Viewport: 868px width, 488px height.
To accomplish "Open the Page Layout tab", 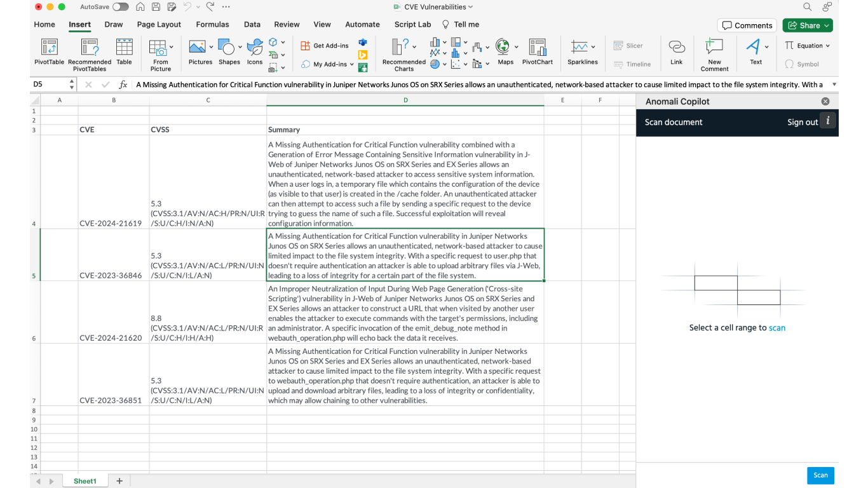I will tap(159, 25).
